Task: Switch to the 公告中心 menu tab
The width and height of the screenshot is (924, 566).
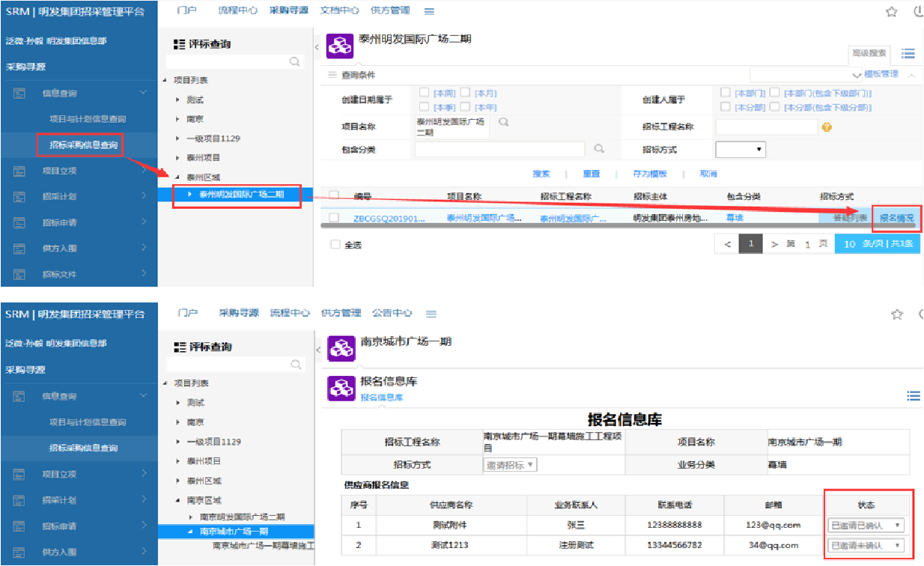Action: pyautogui.click(x=392, y=313)
